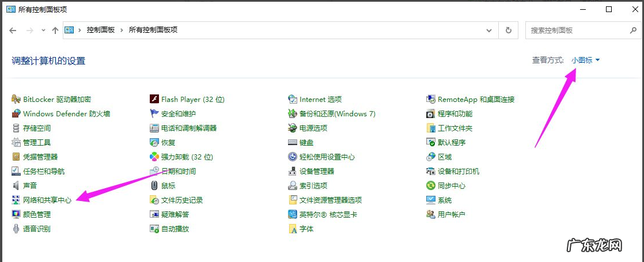Open the 小图标 view mode dropdown
This screenshot has width=644, height=262.
point(586,60)
